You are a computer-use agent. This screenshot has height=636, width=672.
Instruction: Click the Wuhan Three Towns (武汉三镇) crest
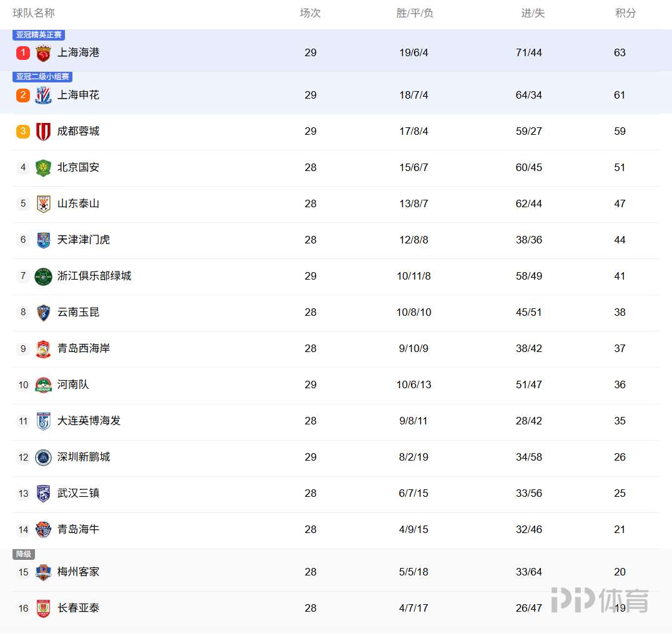[43, 494]
